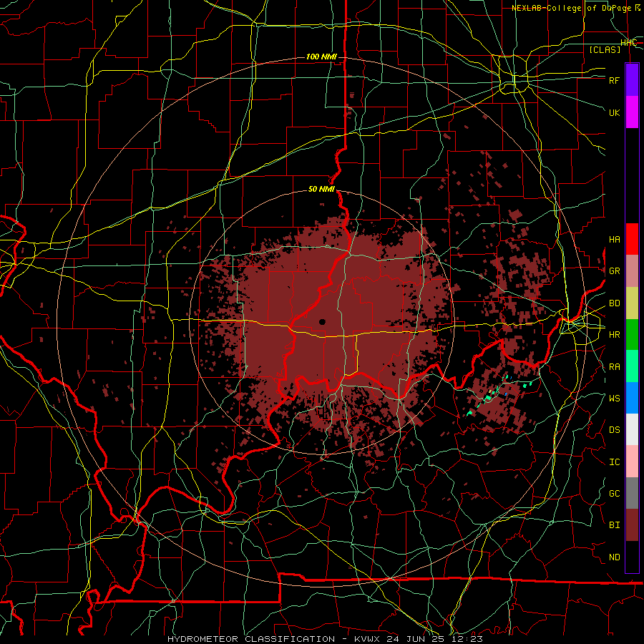Click the mint green RA legend swatch
Screen dimensions: 644x644
pyautogui.click(x=632, y=366)
